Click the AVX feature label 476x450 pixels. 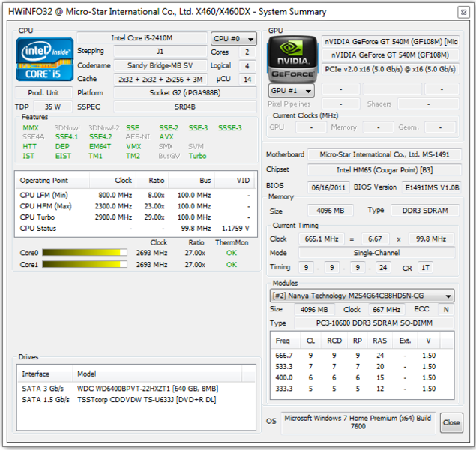coord(166,137)
